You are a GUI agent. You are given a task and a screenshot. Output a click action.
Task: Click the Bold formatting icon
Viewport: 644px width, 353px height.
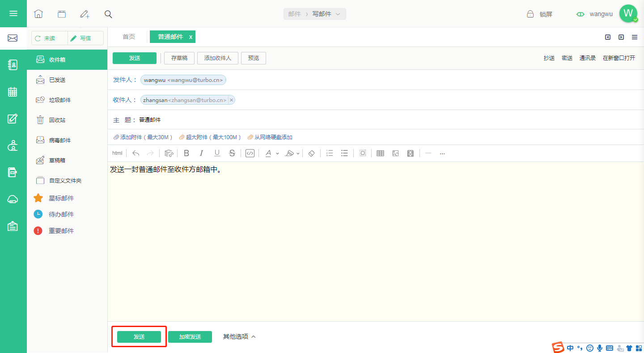[x=186, y=153]
